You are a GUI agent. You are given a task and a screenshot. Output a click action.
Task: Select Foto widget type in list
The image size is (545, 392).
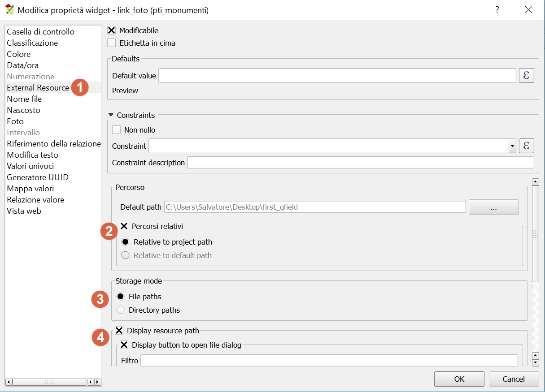tap(15, 121)
